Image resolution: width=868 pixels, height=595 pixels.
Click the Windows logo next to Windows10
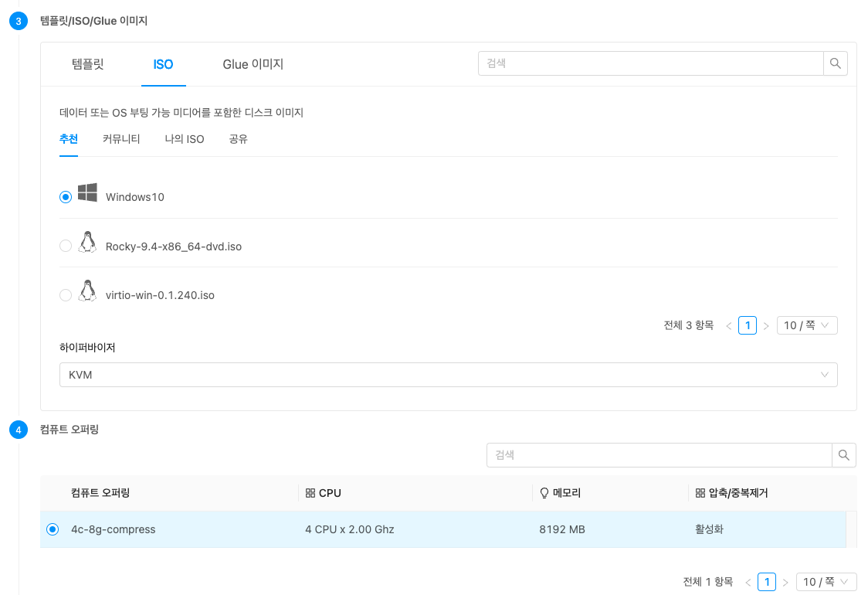87,192
